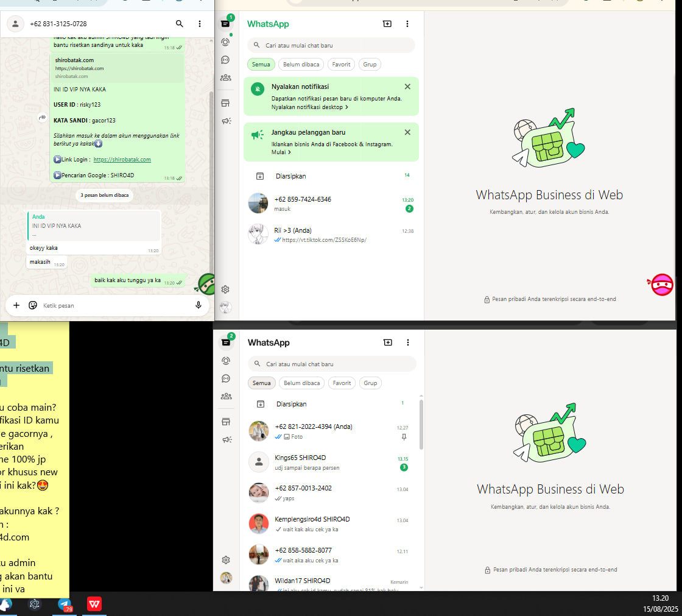
Task: Open Diarsipkan in lower window
Action: (330, 404)
